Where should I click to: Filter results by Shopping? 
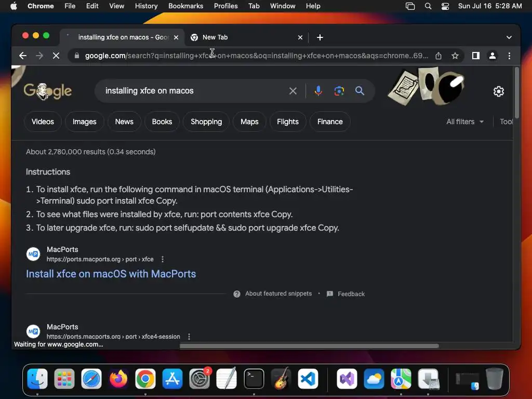coord(206,122)
